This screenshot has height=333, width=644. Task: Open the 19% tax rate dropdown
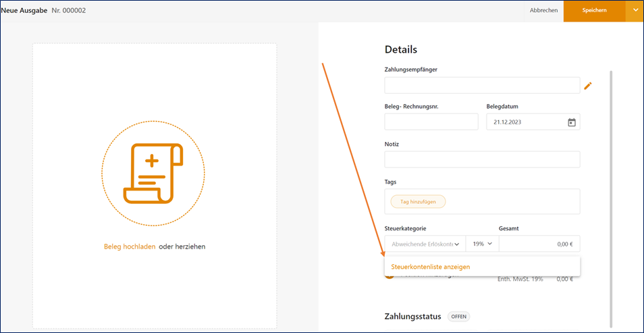(482, 244)
